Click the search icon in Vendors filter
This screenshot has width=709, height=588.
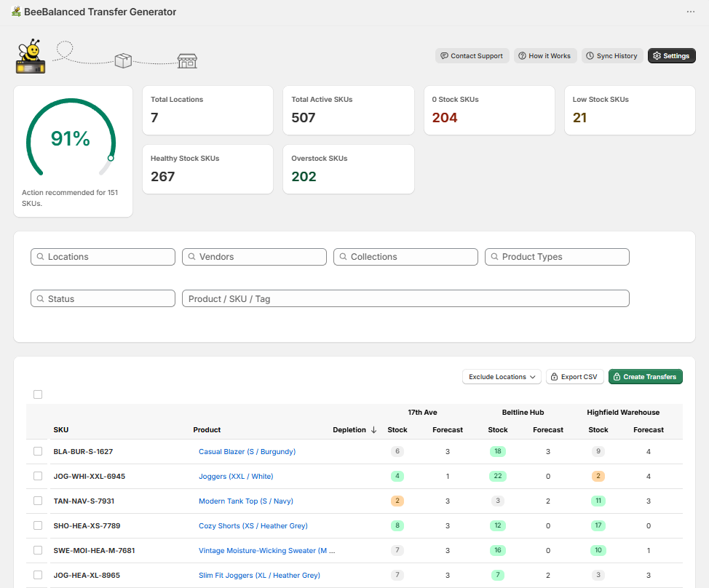pyautogui.click(x=191, y=257)
